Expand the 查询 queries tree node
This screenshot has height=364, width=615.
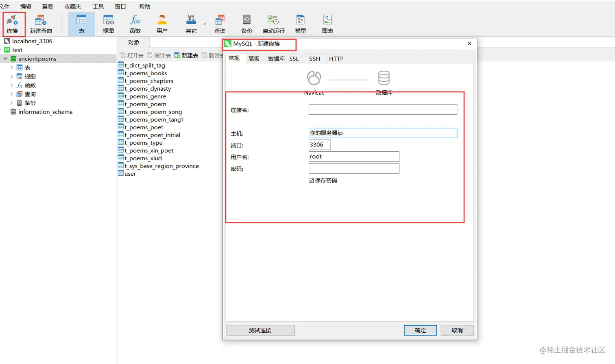tap(11, 94)
